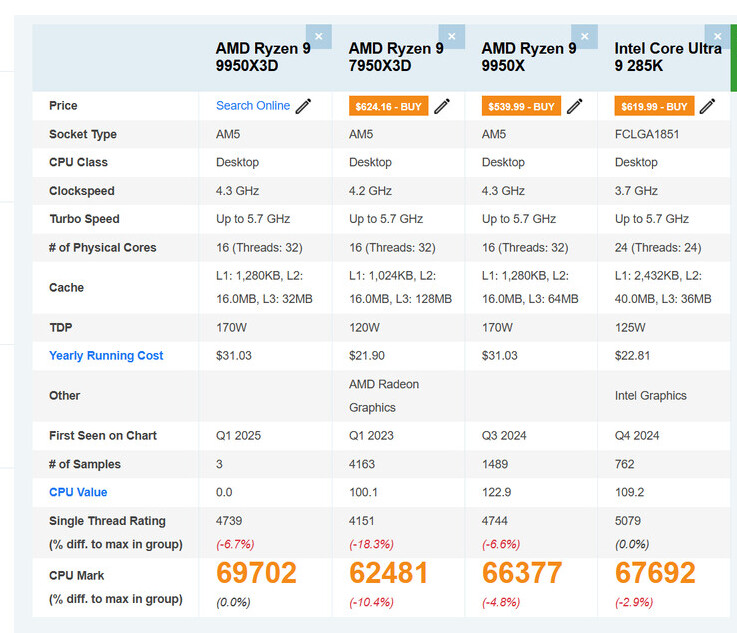
Task: Click the $624.16 - BUY button
Action: [x=388, y=106]
